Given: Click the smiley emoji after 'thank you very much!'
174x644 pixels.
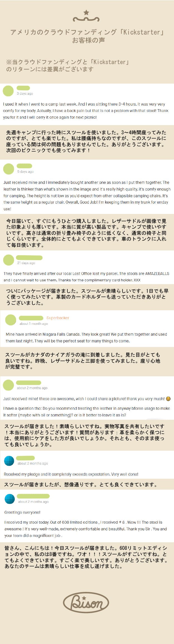Looking at the screenshot, I should click(168, 399).
